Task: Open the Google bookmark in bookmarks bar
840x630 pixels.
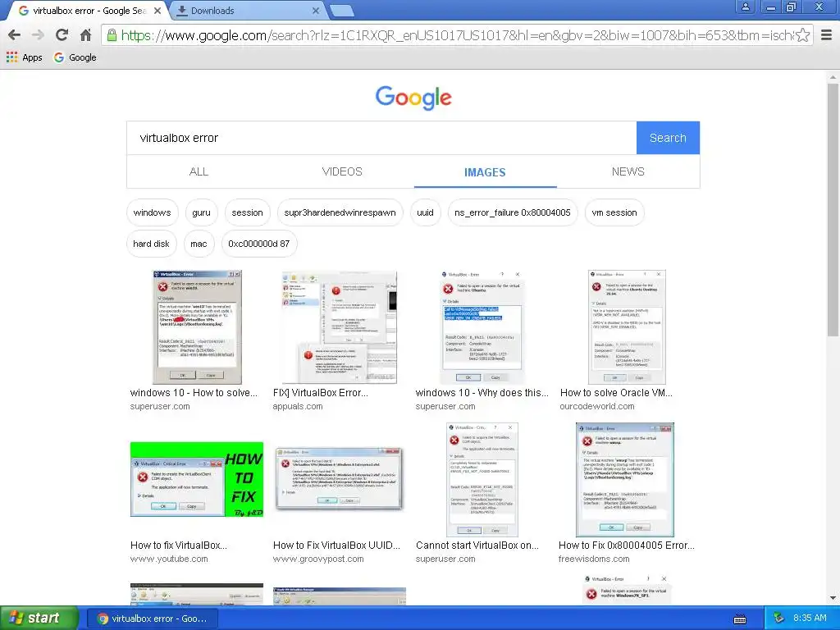Action: (75, 57)
